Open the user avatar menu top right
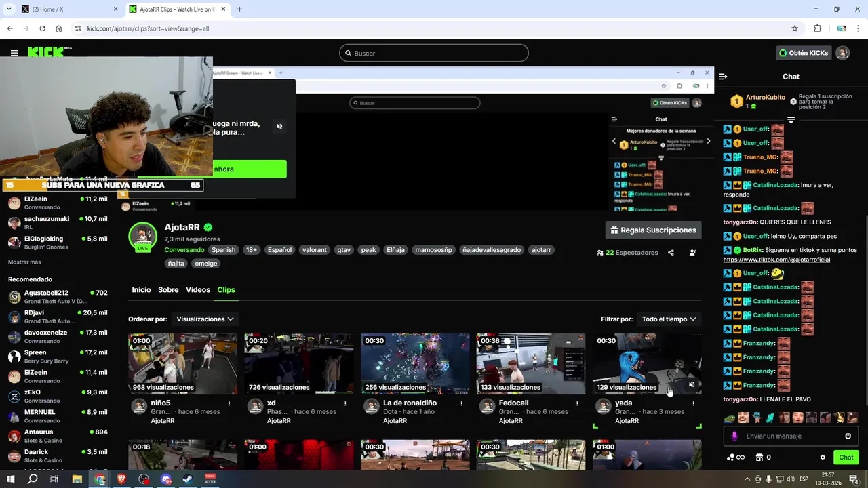The width and height of the screenshot is (868, 488). pyautogui.click(x=842, y=53)
